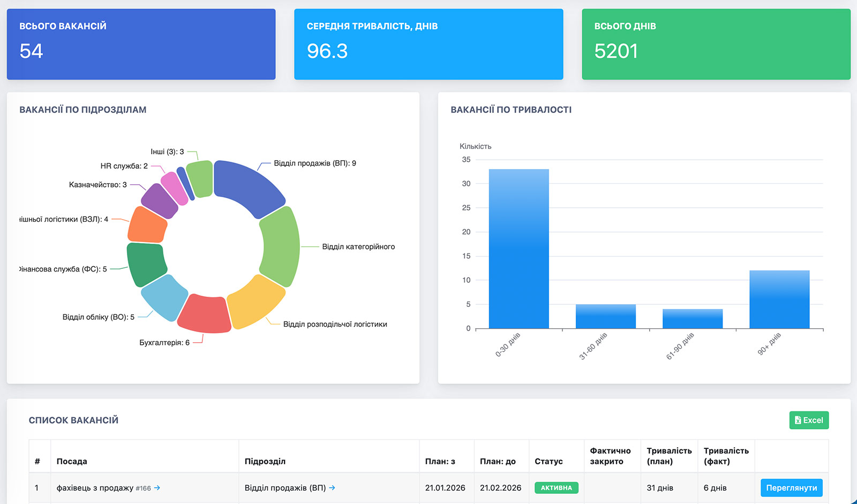Select the purple Казначейство donut segment

(159, 201)
